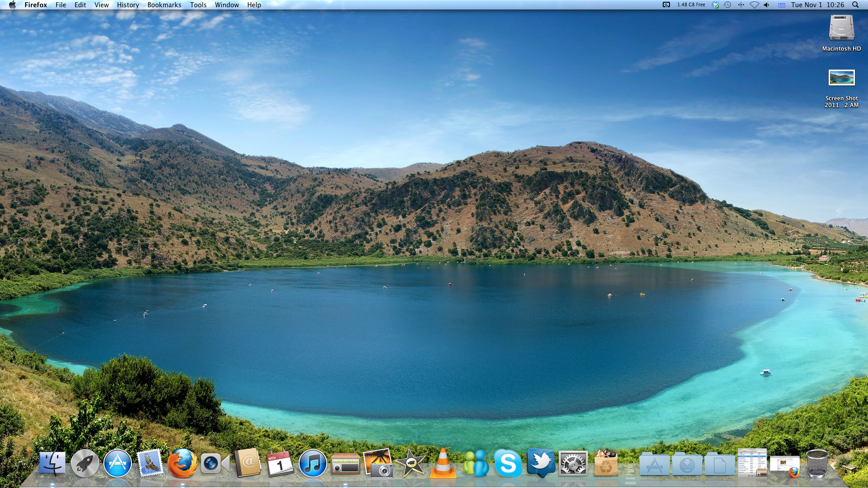Open System Preferences gear icon

tap(573, 464)
